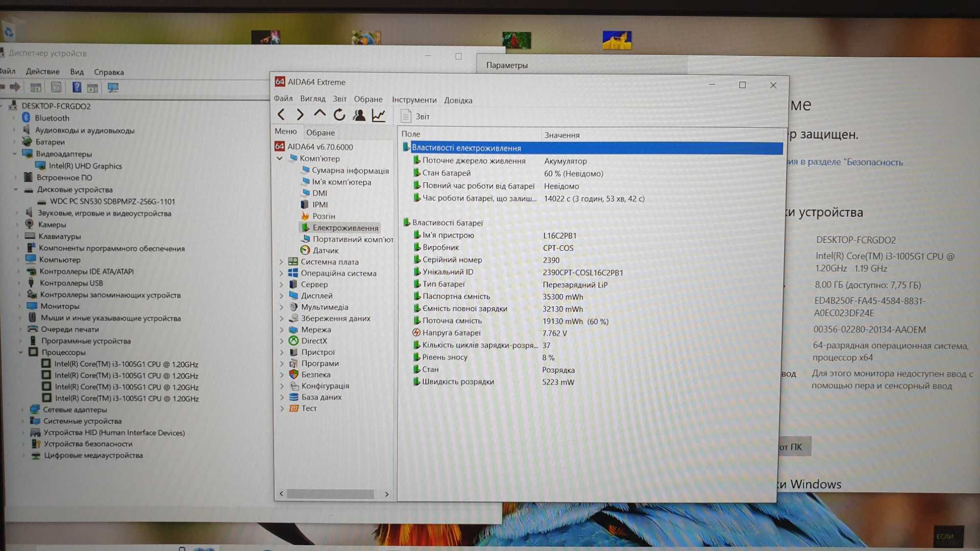Click the DirectX Xbox icon
The image size is (980, 551).
294,341
